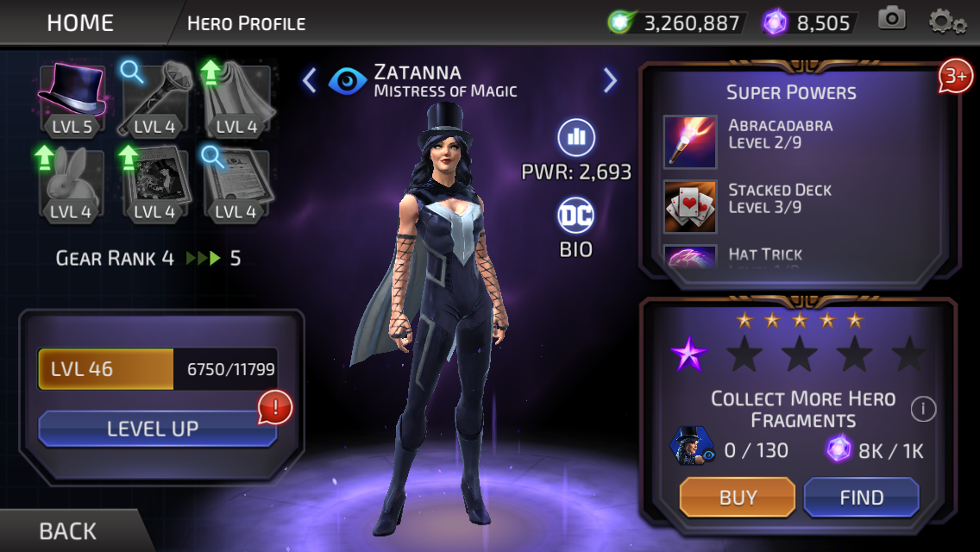Select the magazine gear slot

154,184
